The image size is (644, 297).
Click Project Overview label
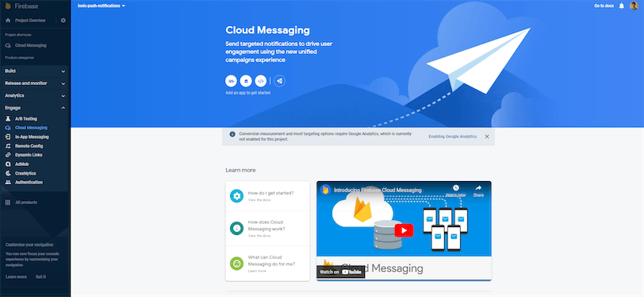point(30,20)
